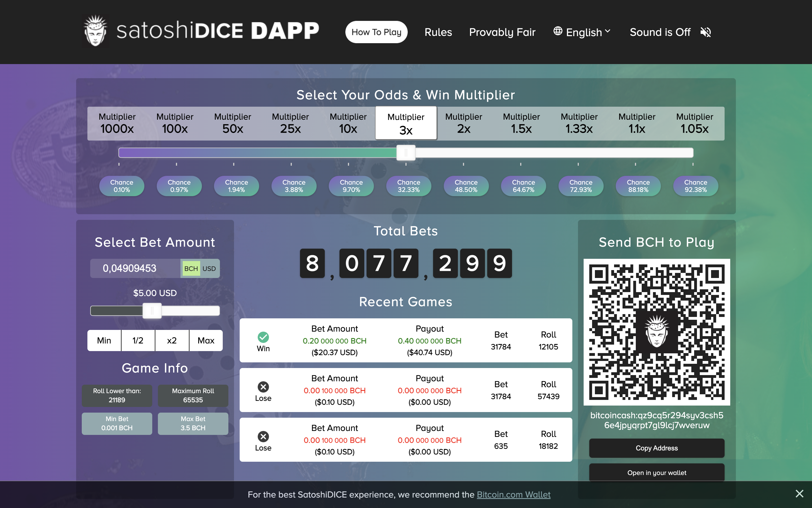This screenshot has width=812, height=508.
Task: Click the Lose X icon for roll 57439
Action: coord(263,387)
